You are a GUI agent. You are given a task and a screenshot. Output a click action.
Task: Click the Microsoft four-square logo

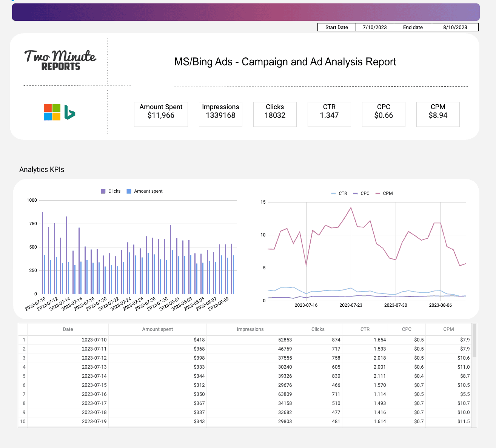(52, 112)
